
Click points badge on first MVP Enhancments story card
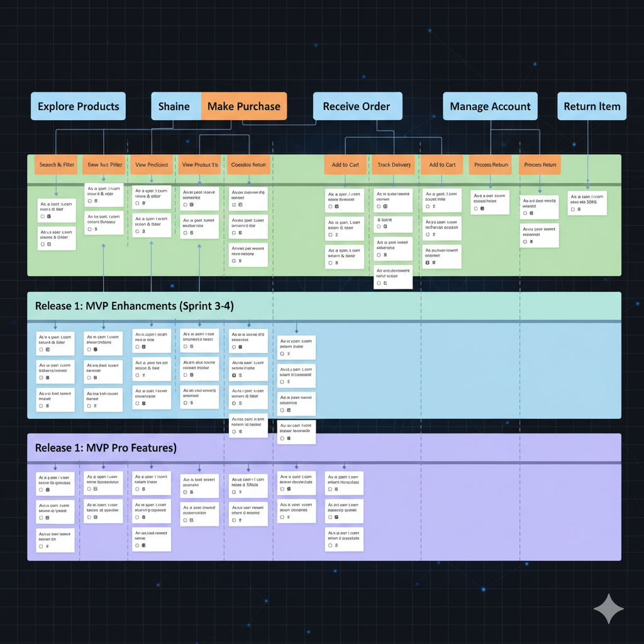click(x=48, y=349)
